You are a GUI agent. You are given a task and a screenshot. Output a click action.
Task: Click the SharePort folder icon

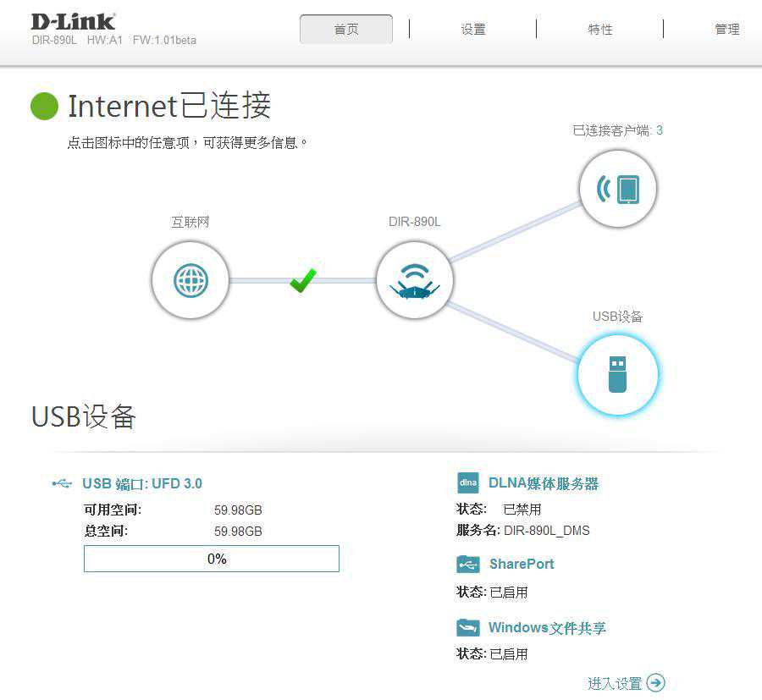click(x=468, y=564)
